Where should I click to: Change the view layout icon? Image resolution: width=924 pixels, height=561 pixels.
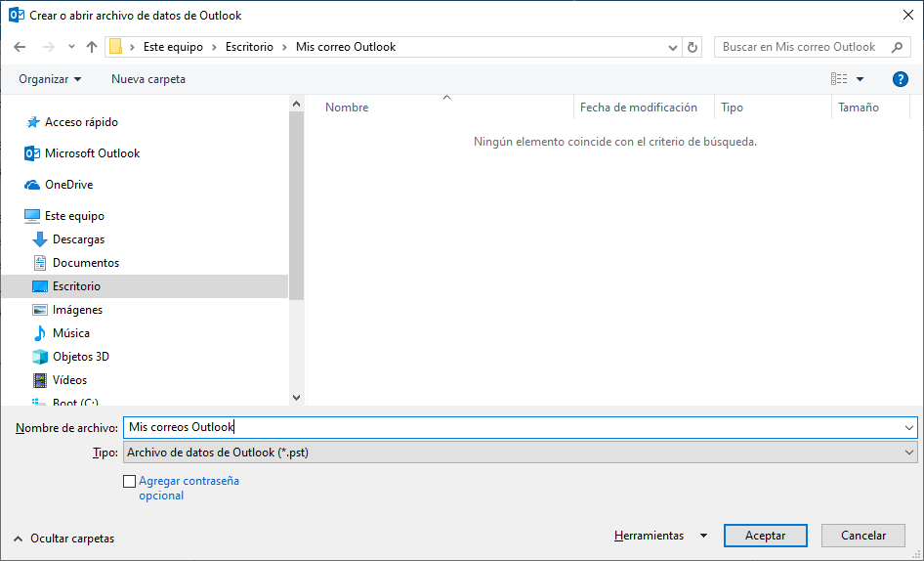tap(839, 79)
